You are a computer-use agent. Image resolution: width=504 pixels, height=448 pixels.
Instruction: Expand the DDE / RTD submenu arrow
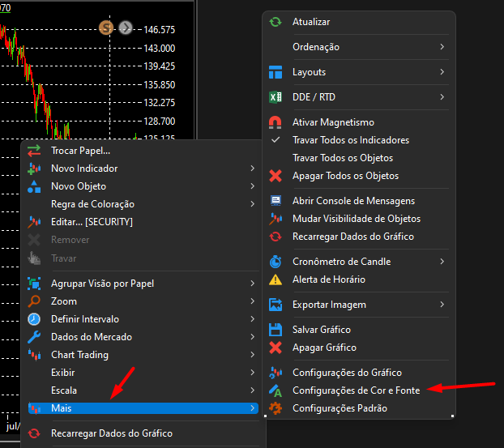pyautogui.click(x=442, y=97)
